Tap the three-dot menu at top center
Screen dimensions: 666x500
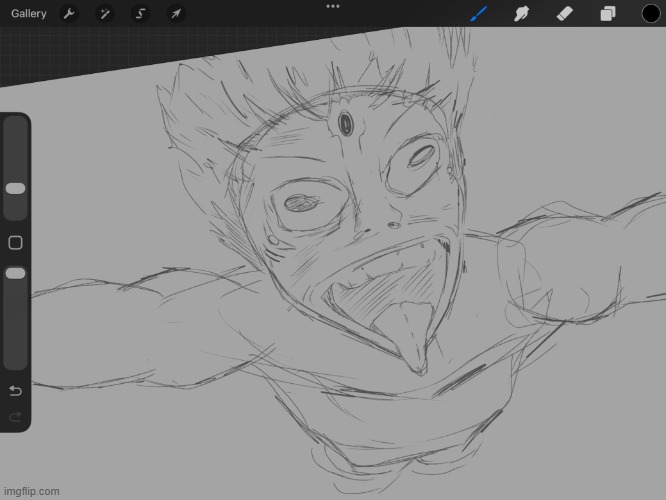click(333, 6)
